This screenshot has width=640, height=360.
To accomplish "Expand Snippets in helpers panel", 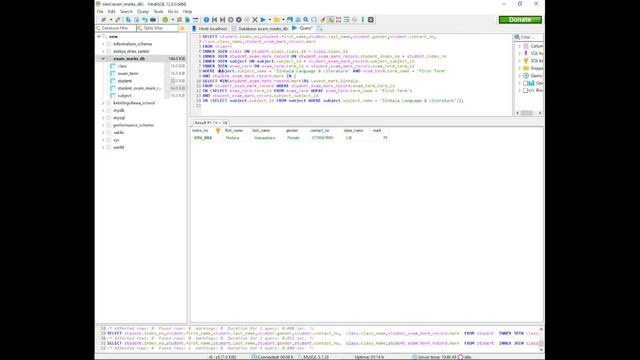I will pyautogui.click(x=520, y=68).
